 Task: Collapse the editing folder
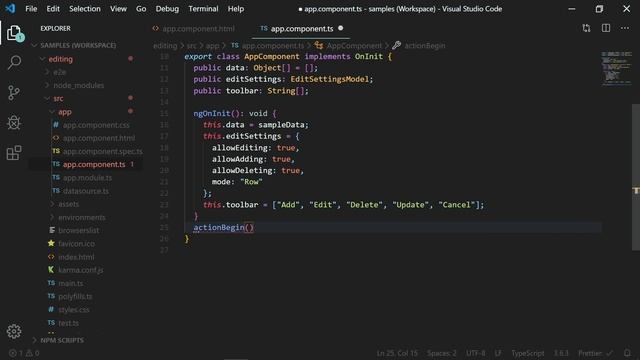(60, 59)
